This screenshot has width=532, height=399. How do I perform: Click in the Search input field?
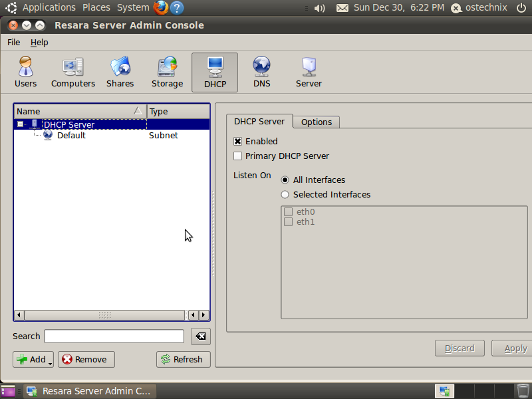coord(114,336)
